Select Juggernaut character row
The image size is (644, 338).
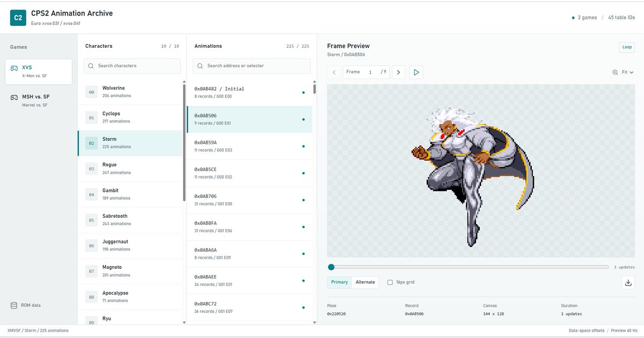[x=131, y=246]
